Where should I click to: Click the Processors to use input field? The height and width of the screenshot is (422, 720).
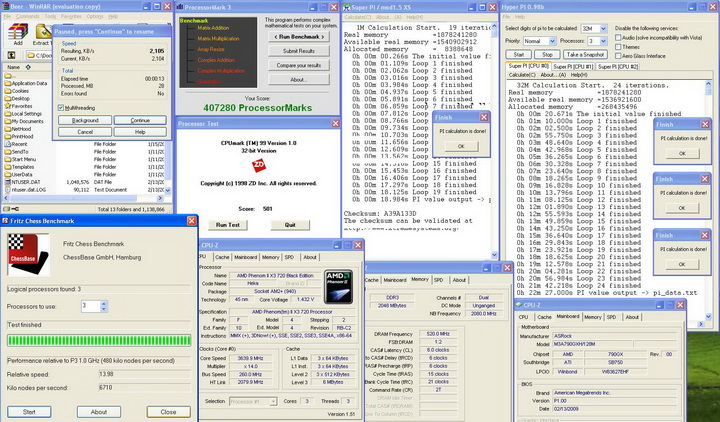(x=91, y=306)
